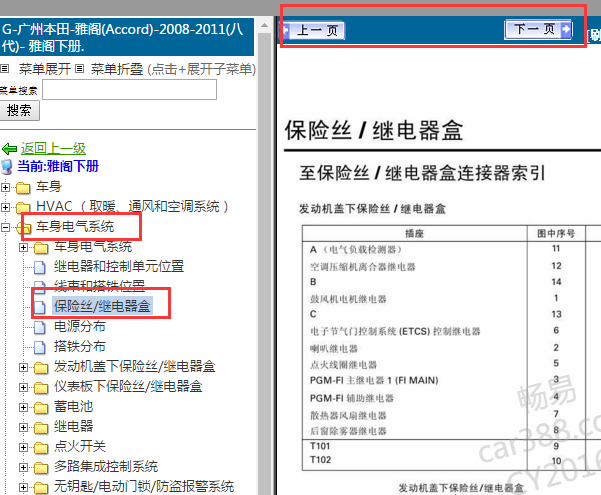
Task: Expand the 车身 folder
Action: (5, 187)
